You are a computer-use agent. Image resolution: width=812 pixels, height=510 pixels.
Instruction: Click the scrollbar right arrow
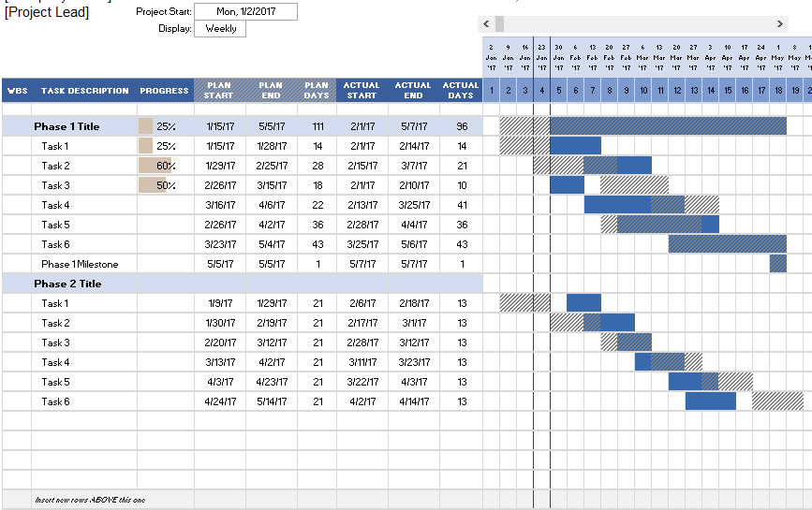click(x=780, y=23)
